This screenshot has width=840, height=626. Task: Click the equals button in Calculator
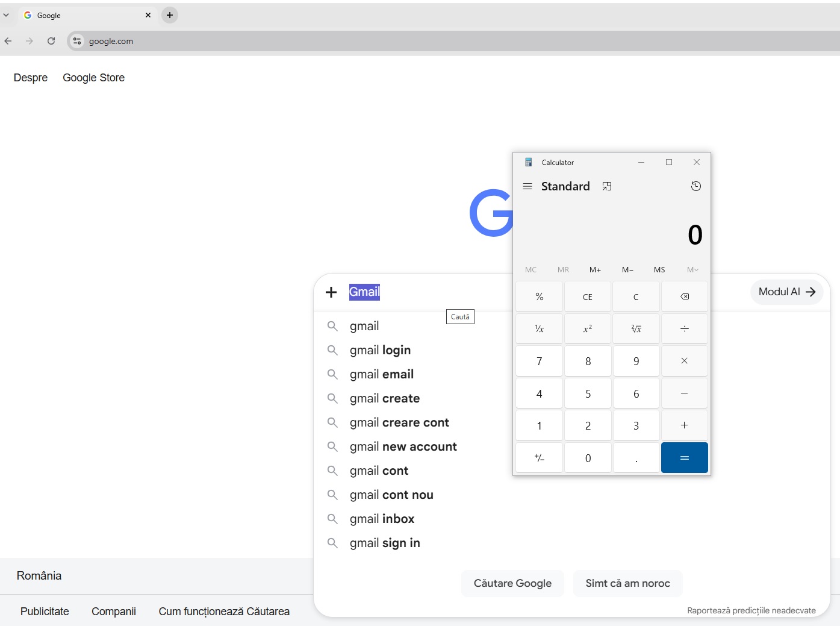pos(685,458)
